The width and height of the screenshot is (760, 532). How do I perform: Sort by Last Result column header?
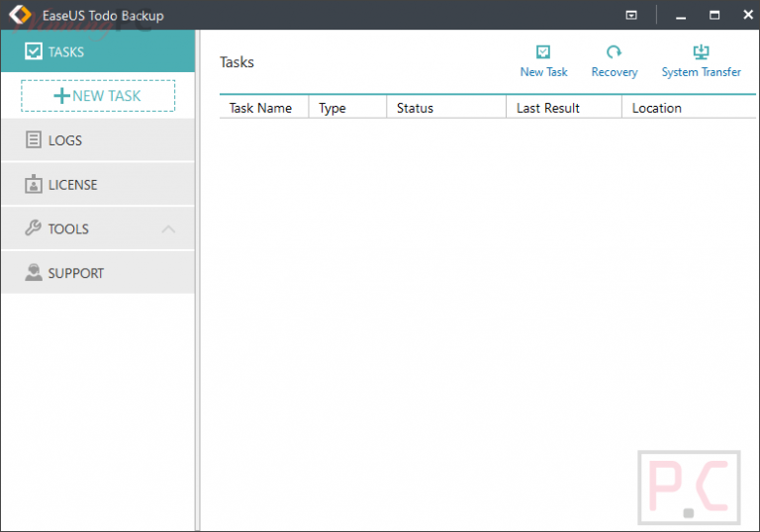pos(564,108)
